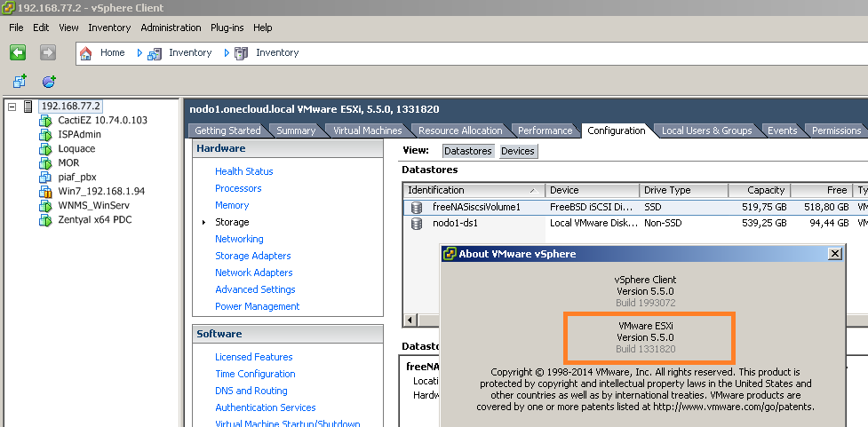Viewport: 868px width, 427px height.
Task: Open the Memory hardware link
Action: pyautogui.click(x=232, y=205)
